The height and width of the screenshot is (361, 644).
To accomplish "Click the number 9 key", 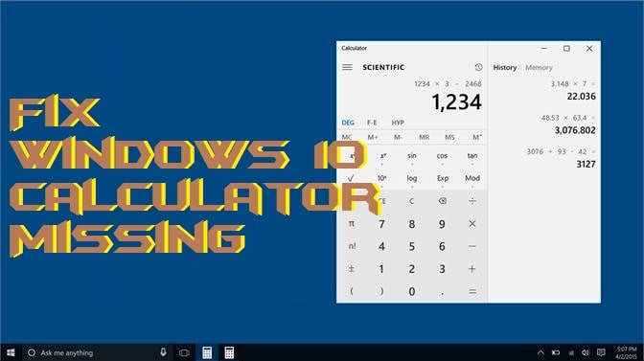I will [442, 224].
